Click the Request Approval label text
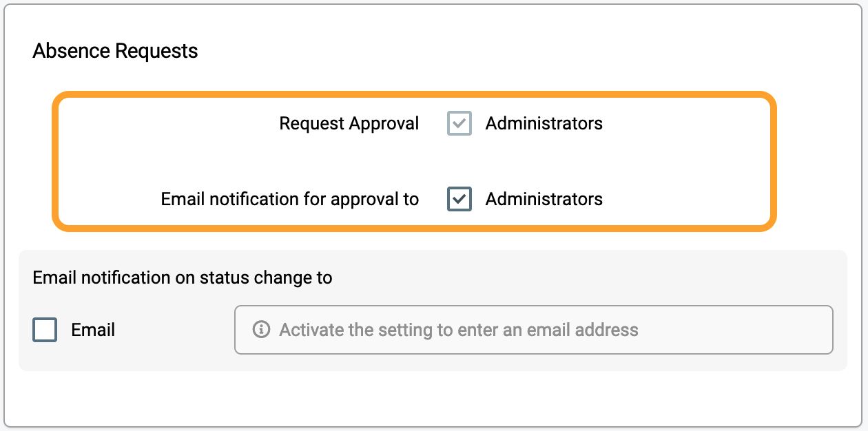Screen dimensions: 868x431 point(349,123)
